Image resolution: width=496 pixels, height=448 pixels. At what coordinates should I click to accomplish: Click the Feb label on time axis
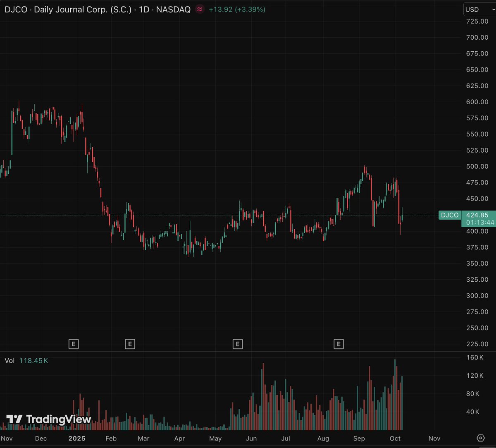111,438
